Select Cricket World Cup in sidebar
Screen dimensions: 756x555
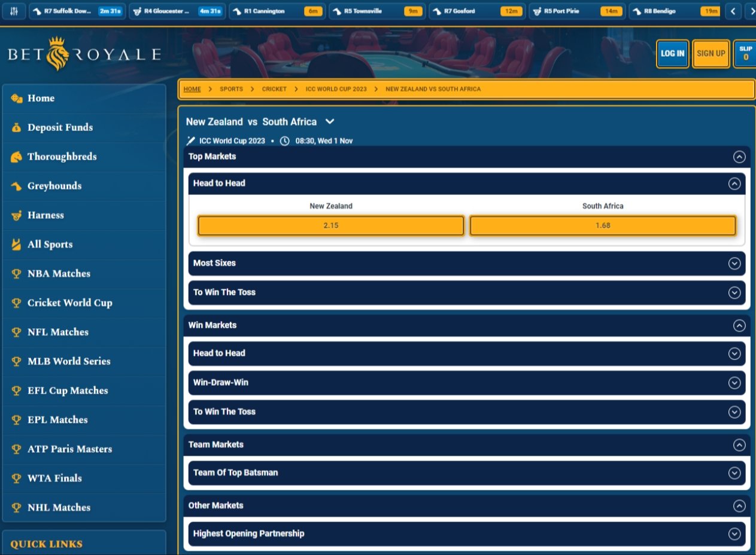tap(84, 303)
